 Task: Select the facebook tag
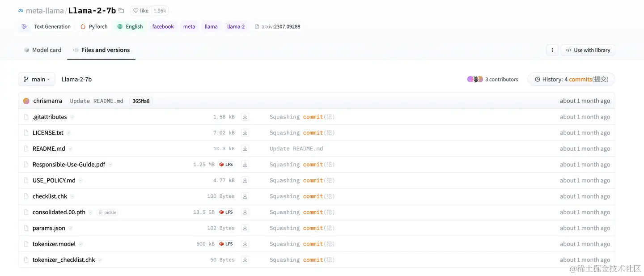click(163, 26)
